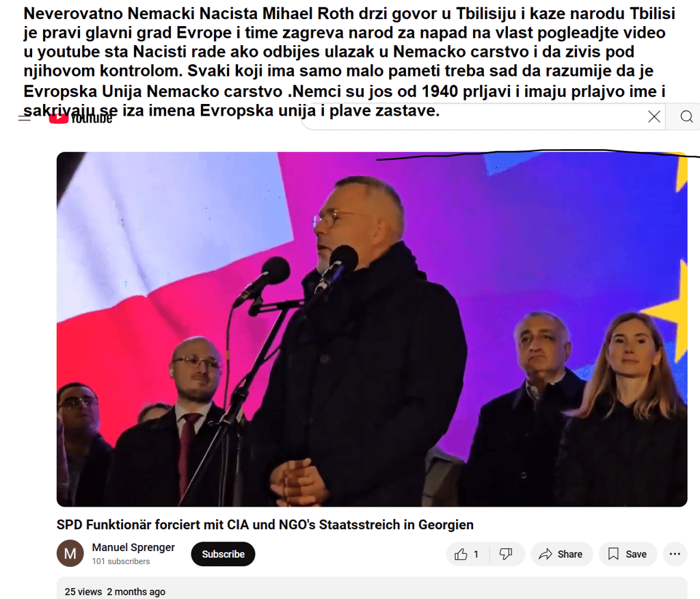Open Manuel Sprenger channel avatar
This screenshot has height=599, width=700.
[70, 553]
